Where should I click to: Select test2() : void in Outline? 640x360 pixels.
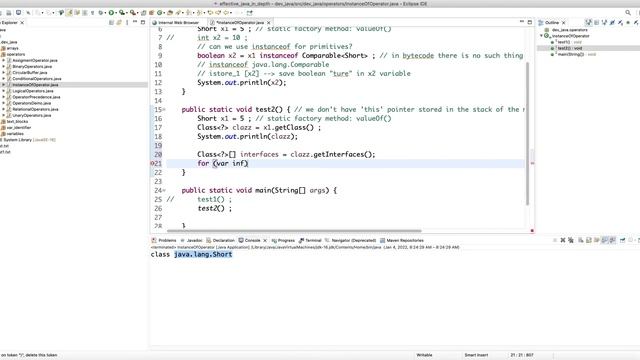coord(570,48)
